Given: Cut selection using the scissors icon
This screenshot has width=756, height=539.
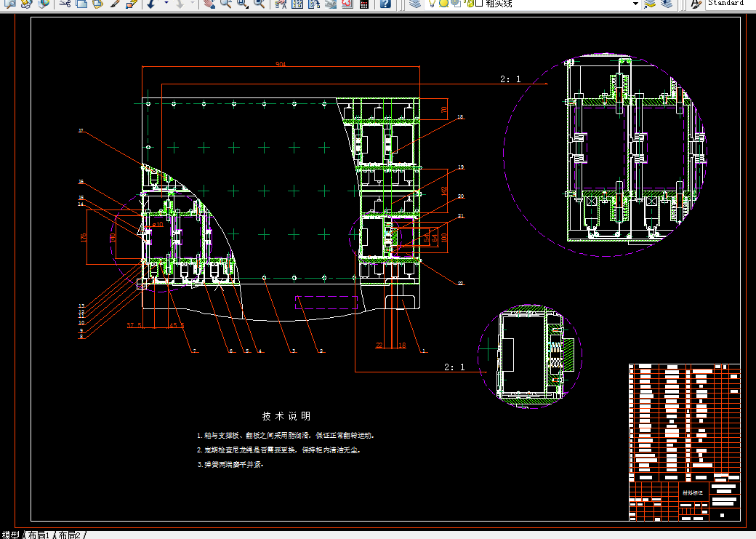Looking at the screenshot, I should [x=65, y=4].
